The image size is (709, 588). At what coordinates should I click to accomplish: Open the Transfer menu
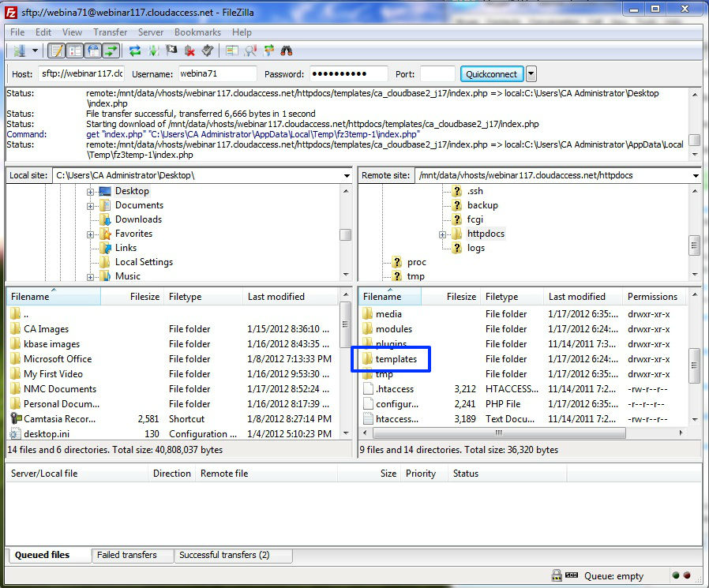pyautogui.click(x=111, y=32)
